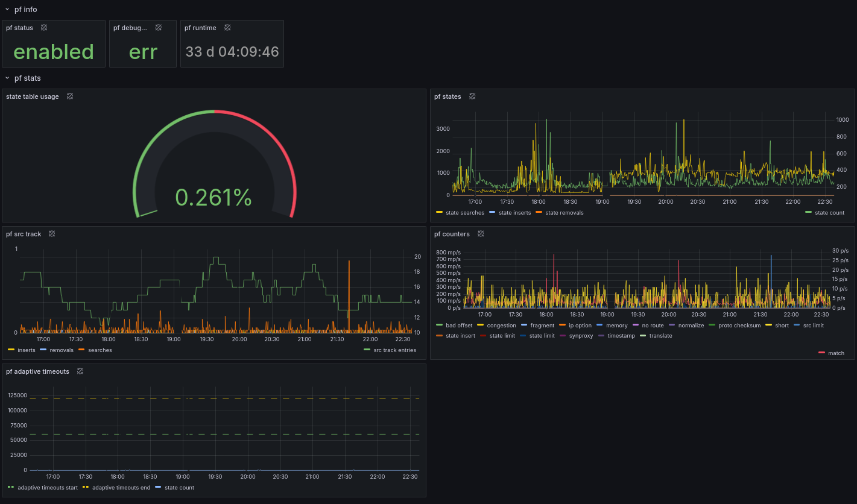This screenshot has width=857, height=504.
Task: Open the pf counters panel title menu
Action: (452, 234)
